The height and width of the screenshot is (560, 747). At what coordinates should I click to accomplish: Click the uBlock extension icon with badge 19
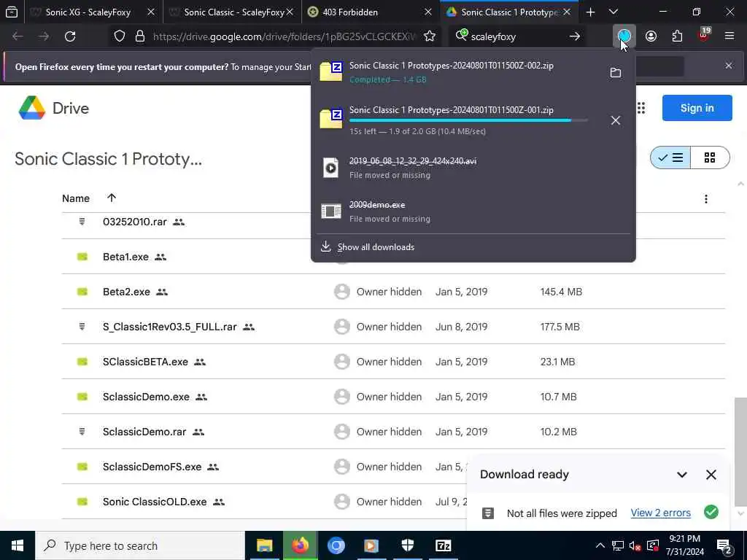pyautogui.click(x=704, y=35)
